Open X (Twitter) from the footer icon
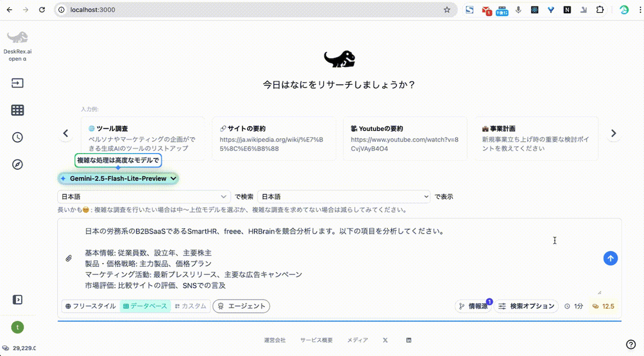This screenshot has width=644, height=356. (385, 340)
